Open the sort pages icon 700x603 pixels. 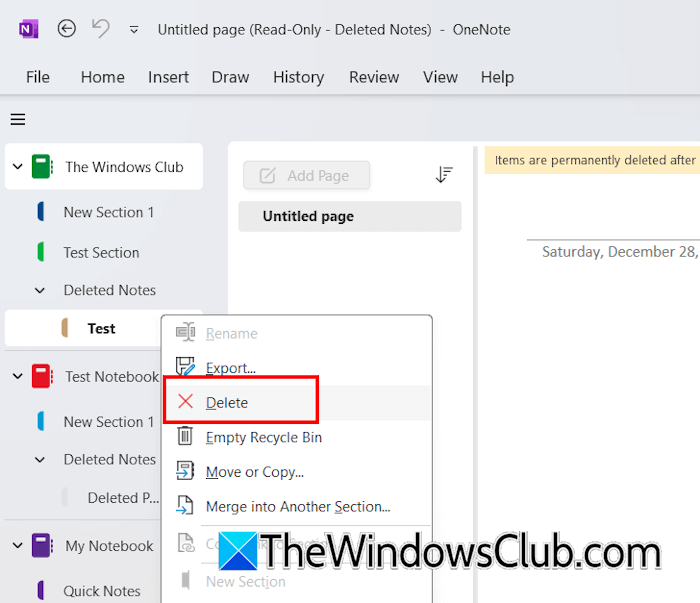click(444, 175)
